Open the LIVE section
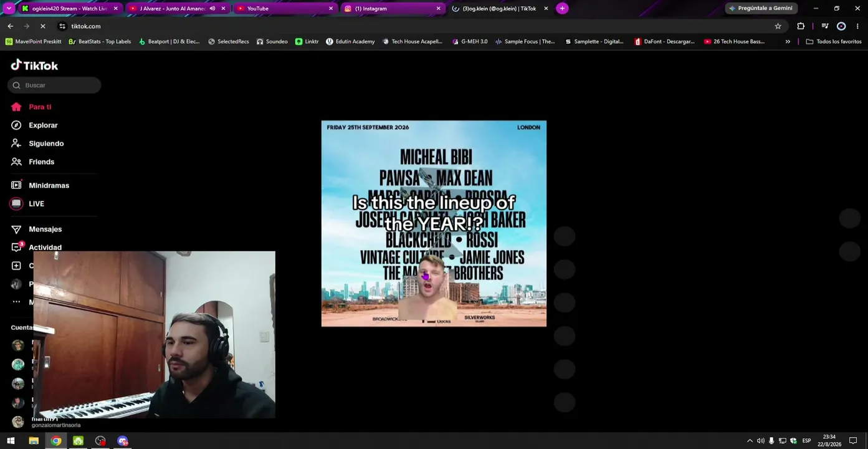The image size is (868, 449). click(x=36, y=204)
